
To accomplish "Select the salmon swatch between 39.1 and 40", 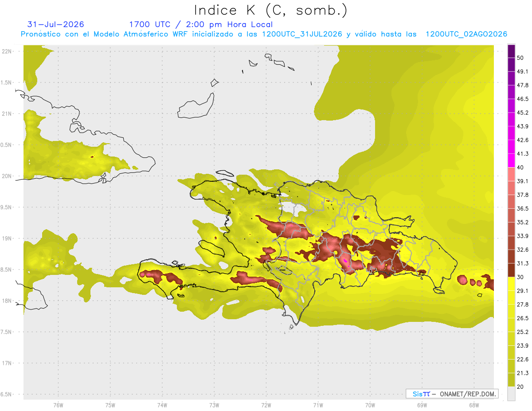I will [x=511, y=174].
